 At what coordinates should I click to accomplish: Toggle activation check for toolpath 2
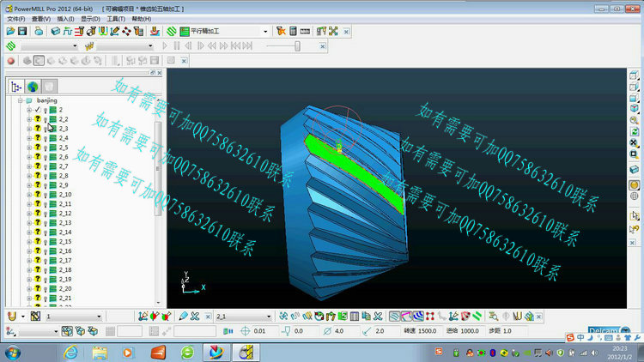pyautogui.click(x=38, y=110)
